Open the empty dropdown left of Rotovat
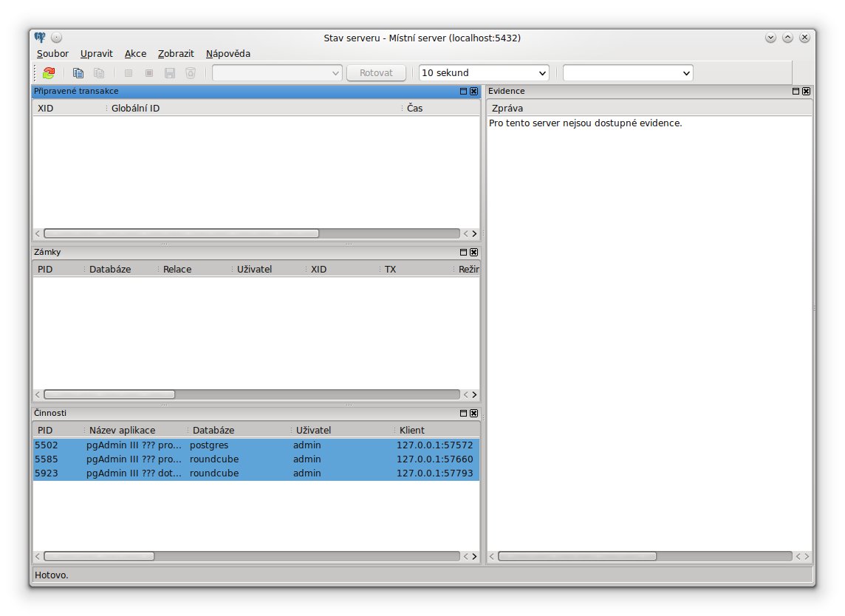Image resolution: width=845 pixels, height=616 pixels. [277, 73]
